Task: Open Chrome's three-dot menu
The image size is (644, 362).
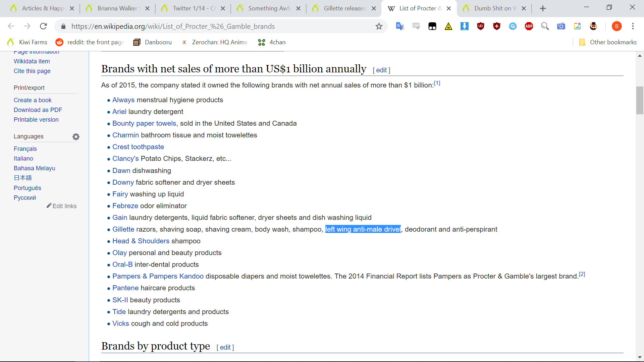Action: point(633,26)
